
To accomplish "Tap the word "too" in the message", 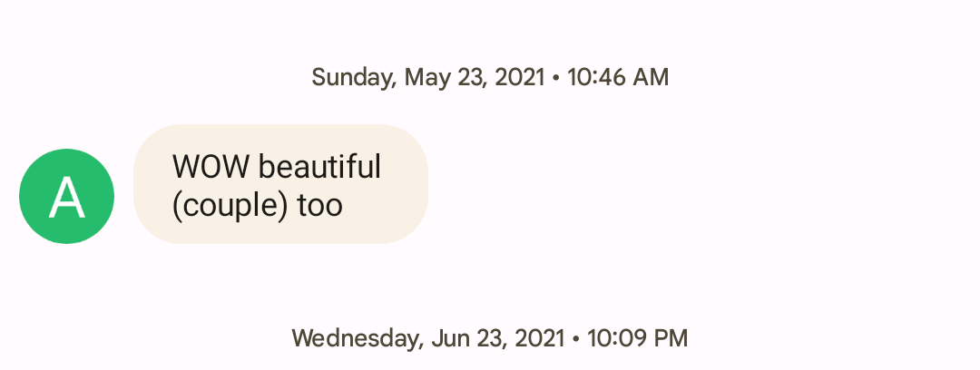I will 319,206.
